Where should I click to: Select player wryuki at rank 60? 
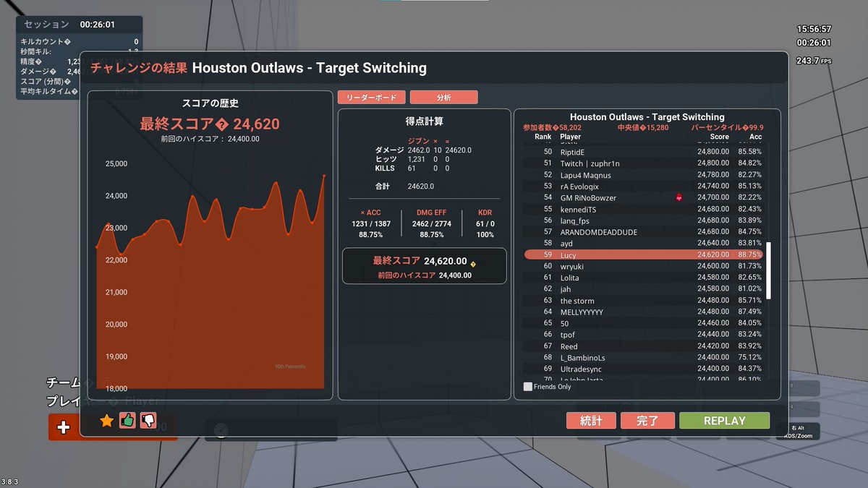[643, 266]
